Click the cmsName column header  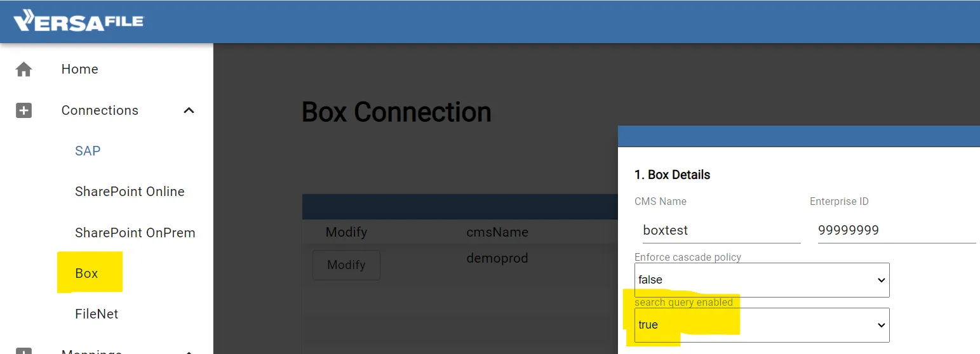497,232
